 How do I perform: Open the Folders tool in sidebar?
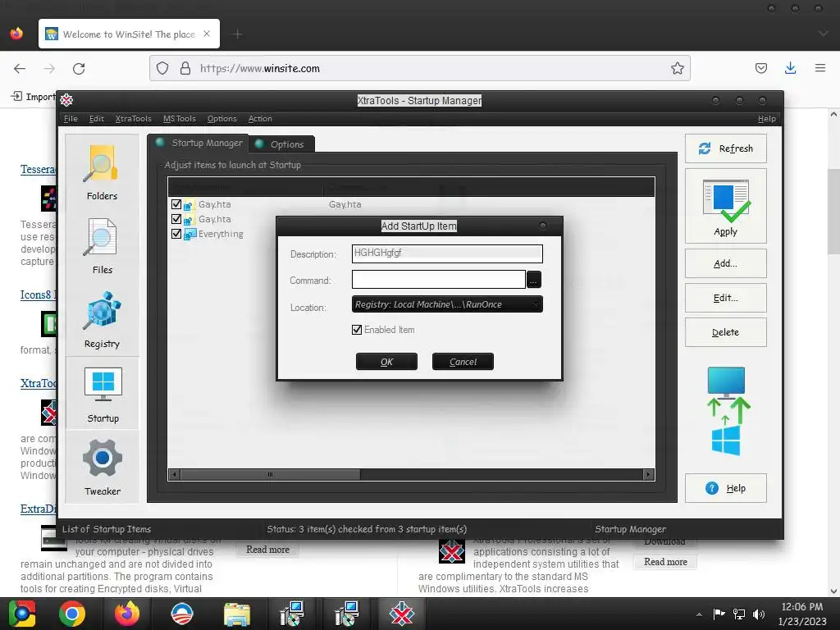102,173
